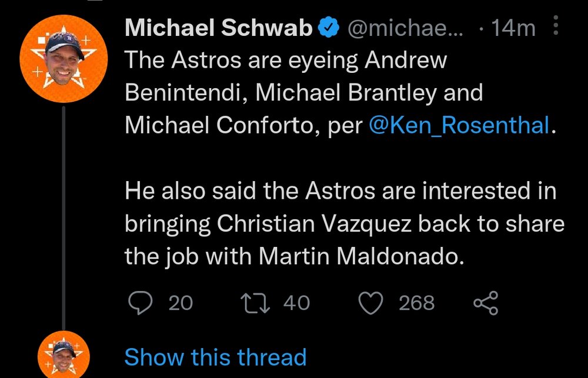The width and height of the screenshot is (588, 378).
Task: Follow the @Ken_Rosenthal mention link
Action: coord(461,126)
